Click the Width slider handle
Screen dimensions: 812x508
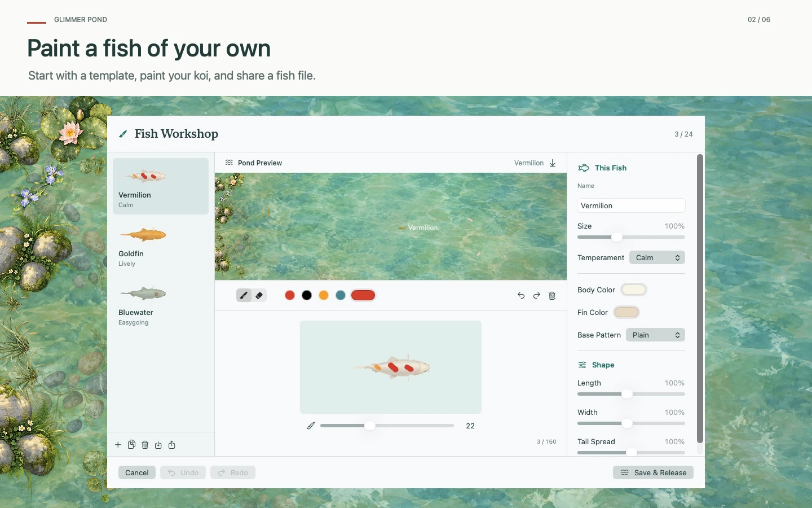pyautogui.click(x=627, y=423)
